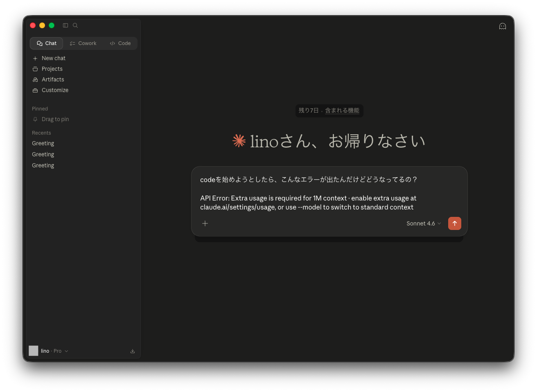537x392 pixels.
Task: Start a New chat
Action: point(83,59)
